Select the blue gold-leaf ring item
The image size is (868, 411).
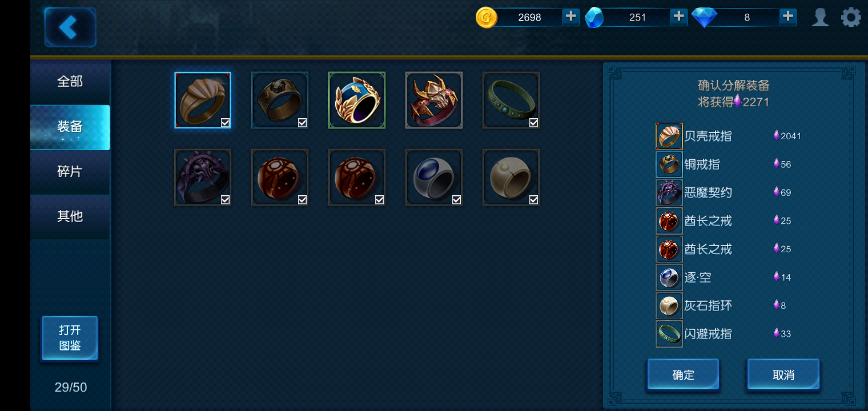[357, 100]
